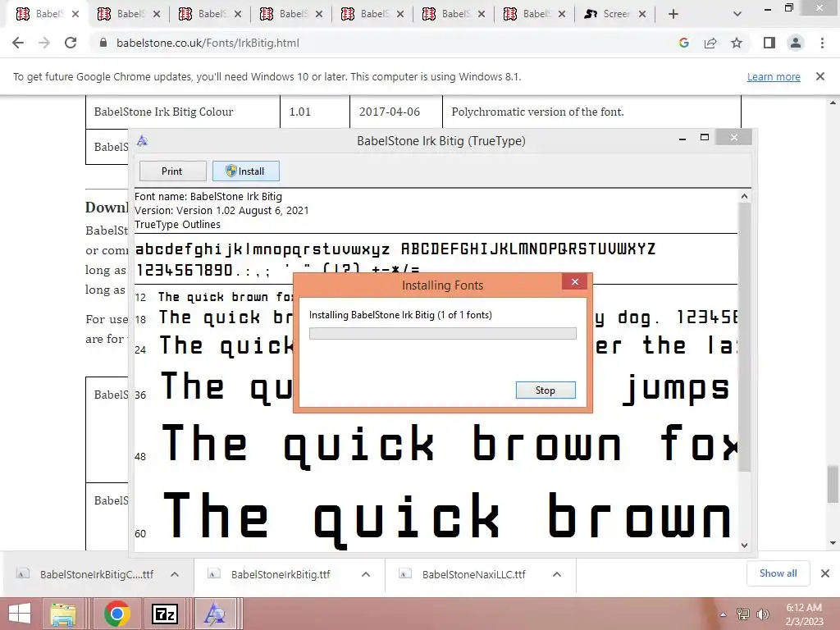Click the Stop button in Installing Fonts dialog
The width and height of the screenshot is (840, 630).
click(x=546, y=390)
